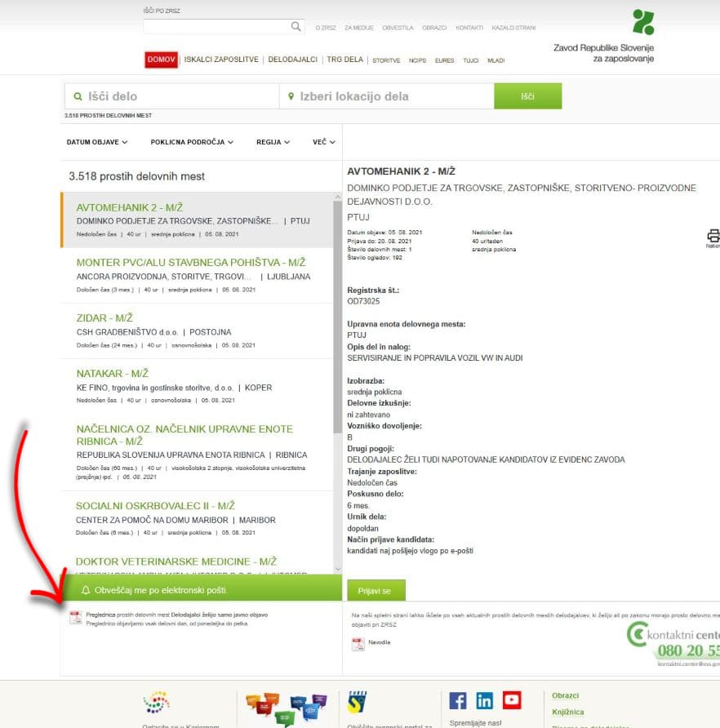The image size is (720, 728).
Task: Click the search magnifier icon in top search box
Action: coord(296,27)
